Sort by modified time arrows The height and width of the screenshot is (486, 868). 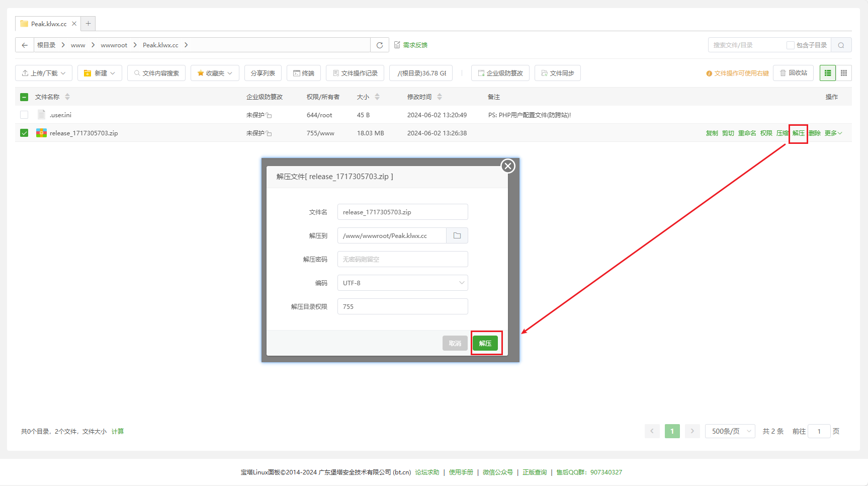click(440, 97)
